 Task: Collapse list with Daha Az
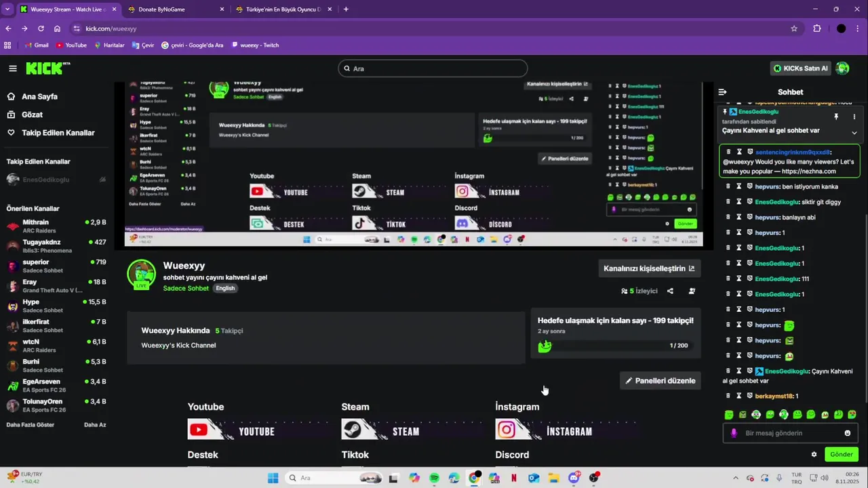pos(95,425)
